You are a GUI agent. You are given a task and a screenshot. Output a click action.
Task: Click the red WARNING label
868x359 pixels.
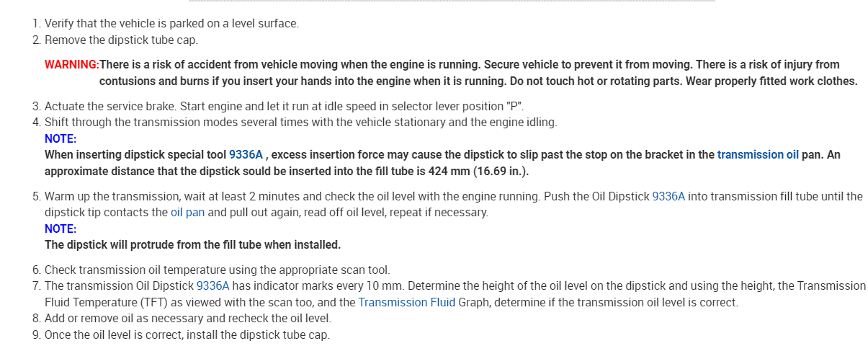(71, 65)
